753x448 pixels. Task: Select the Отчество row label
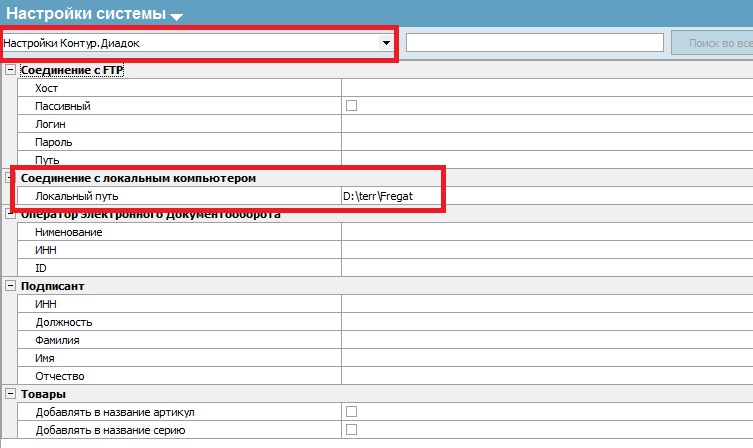[60, 376]
